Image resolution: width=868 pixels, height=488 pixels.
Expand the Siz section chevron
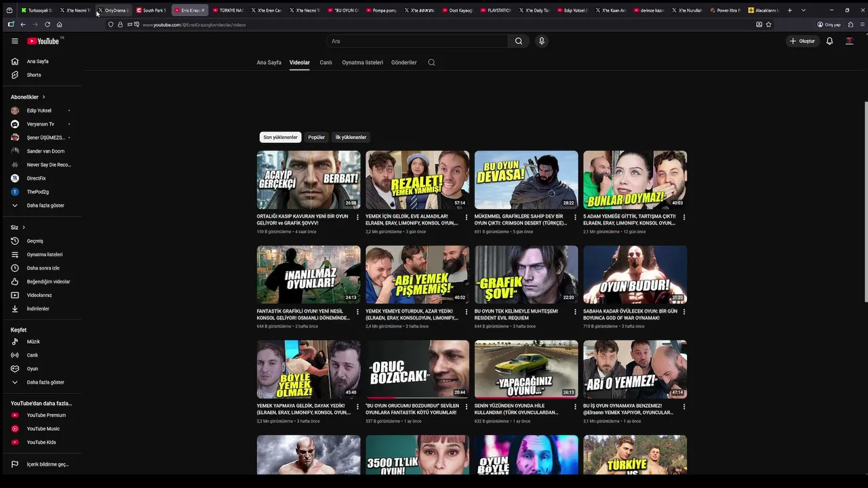tap(24, 227)
